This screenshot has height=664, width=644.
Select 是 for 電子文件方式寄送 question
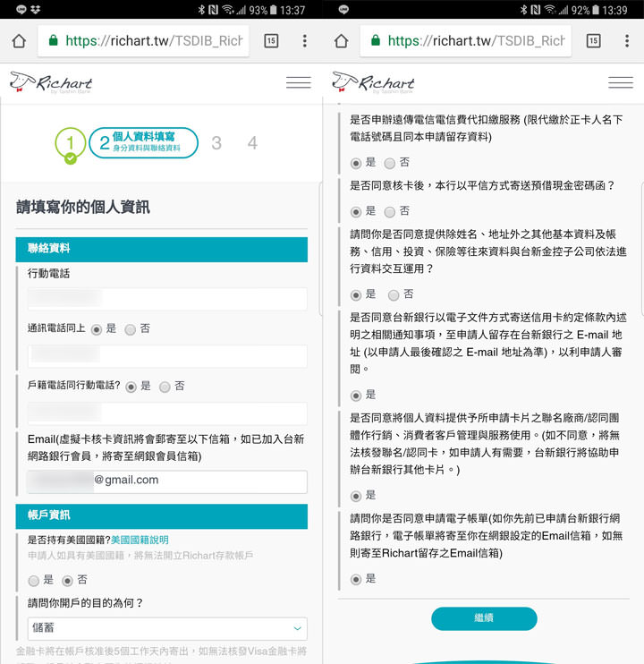(356, 396)
